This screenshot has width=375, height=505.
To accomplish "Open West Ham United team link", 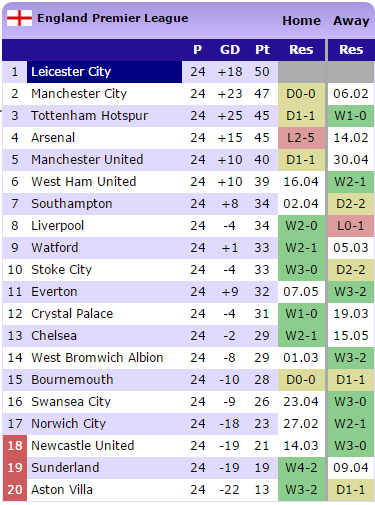I will [84, 182].
